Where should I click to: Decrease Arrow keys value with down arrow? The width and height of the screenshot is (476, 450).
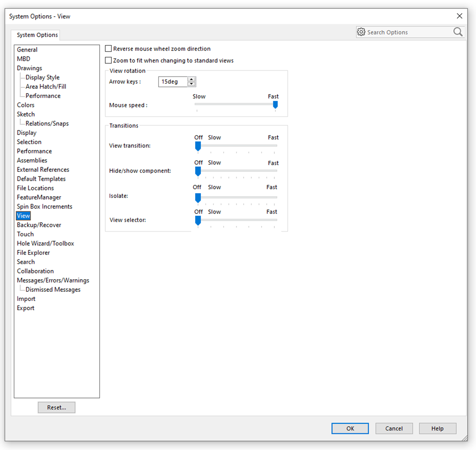click(x=191, y=83)
